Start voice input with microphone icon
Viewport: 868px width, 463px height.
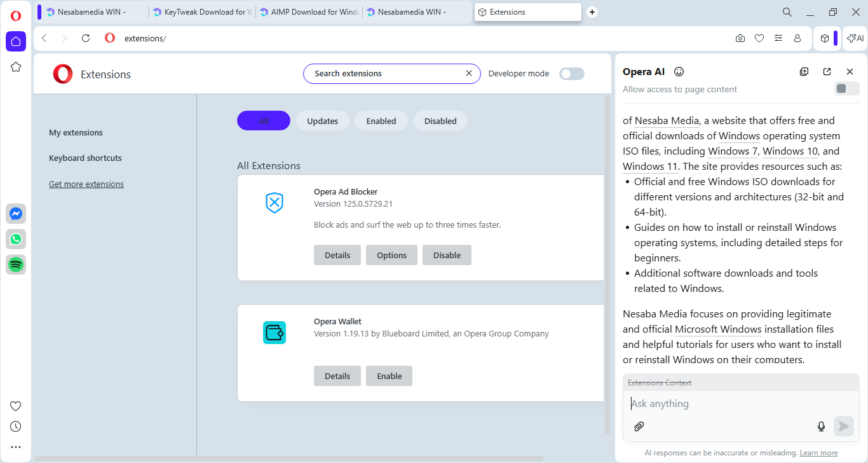[821, 426]
